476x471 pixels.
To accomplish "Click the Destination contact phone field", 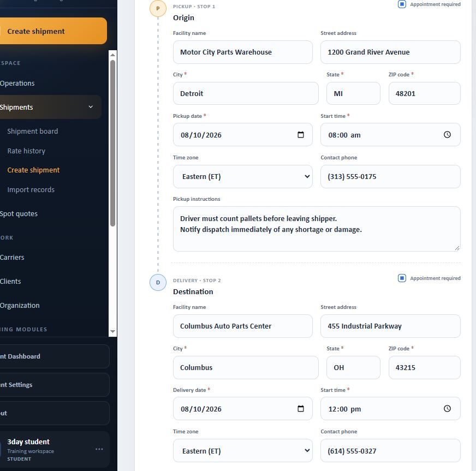I will (390, 451).
